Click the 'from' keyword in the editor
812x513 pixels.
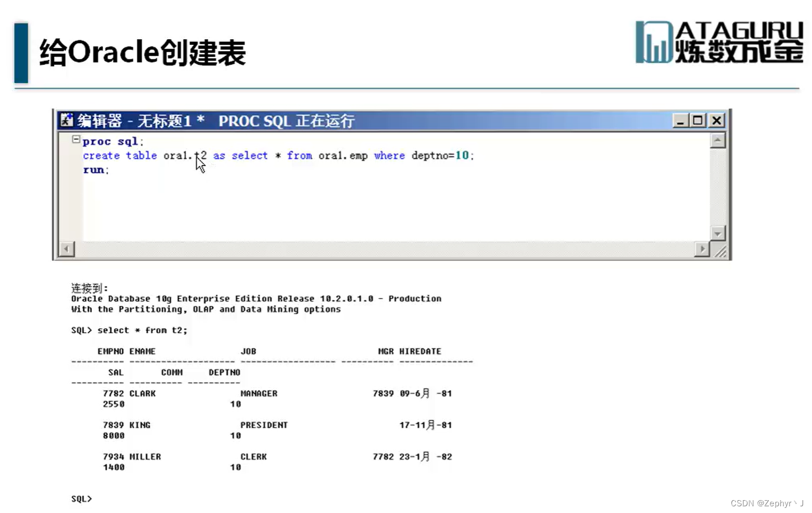pos(300,156)
